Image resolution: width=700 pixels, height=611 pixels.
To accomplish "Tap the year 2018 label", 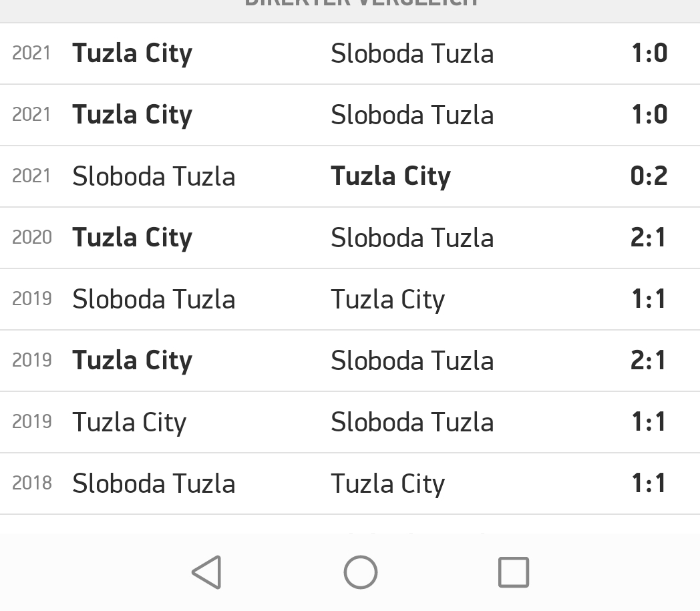I will (32, 483).
